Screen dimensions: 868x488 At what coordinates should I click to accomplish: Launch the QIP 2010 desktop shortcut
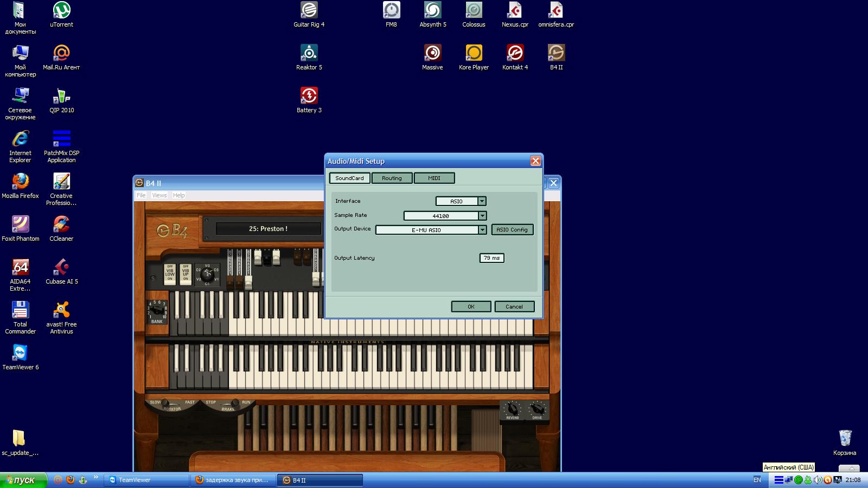[x=61, y=100]
